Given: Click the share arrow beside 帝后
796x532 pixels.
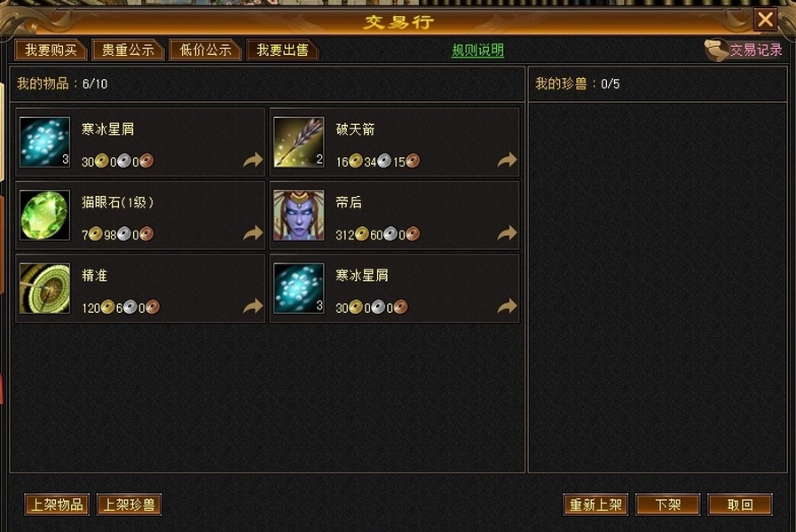Looking at the screenshot, I should pos(507,233).
